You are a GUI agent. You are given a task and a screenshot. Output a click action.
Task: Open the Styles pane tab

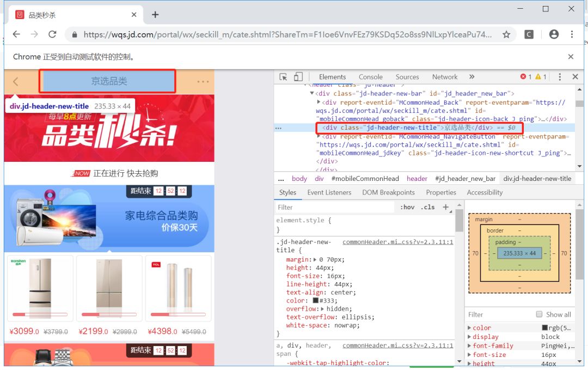(287, 192)
